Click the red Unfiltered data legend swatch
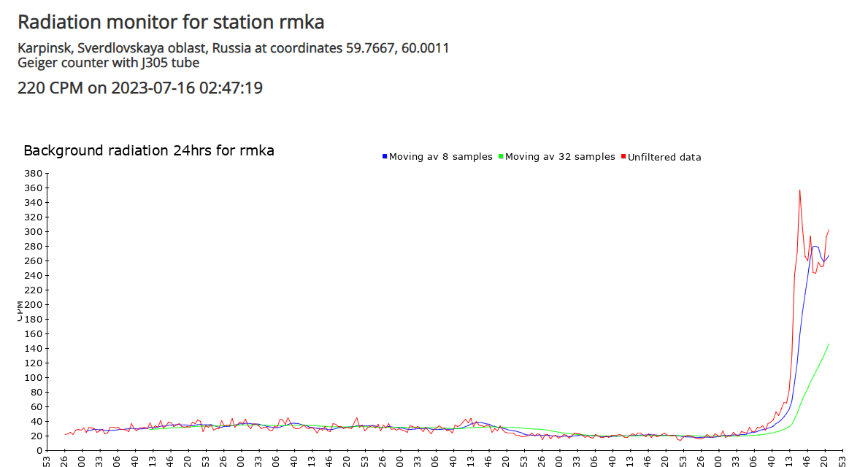 click(623, 157)
